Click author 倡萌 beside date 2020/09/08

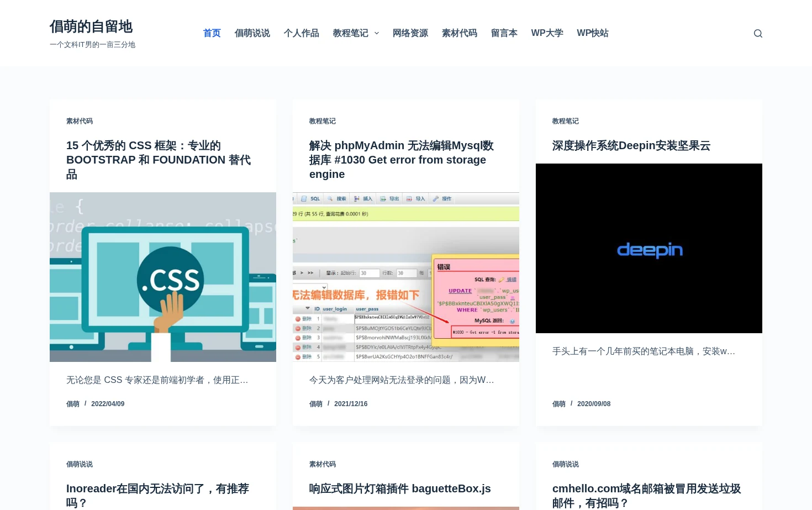tap(559, 404)
